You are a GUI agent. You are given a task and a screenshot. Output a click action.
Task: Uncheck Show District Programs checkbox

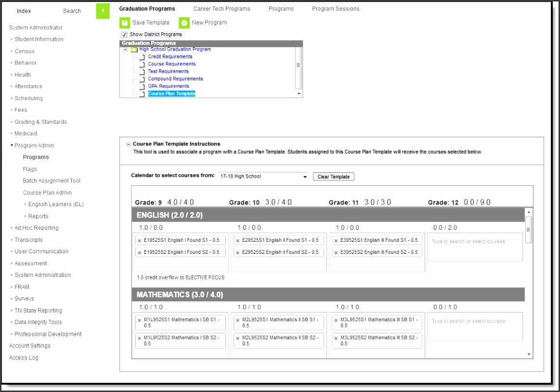click(124, 35)
